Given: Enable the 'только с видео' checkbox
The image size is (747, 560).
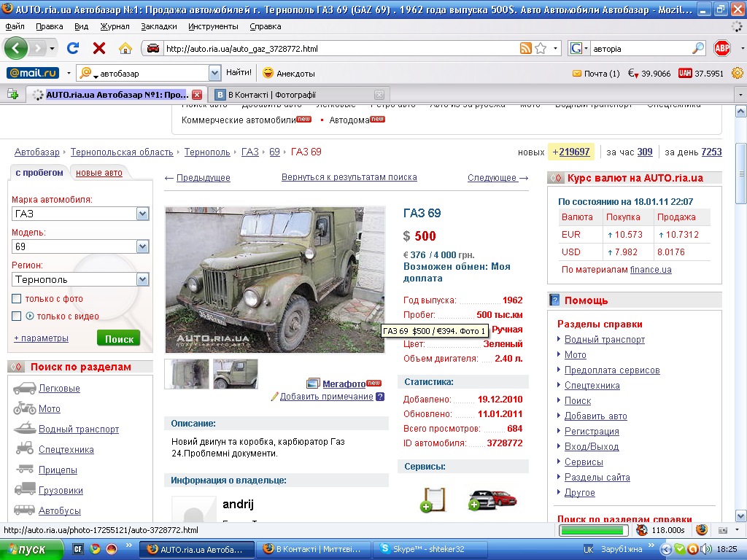Looking at the screenshot, I should (17, 316).
